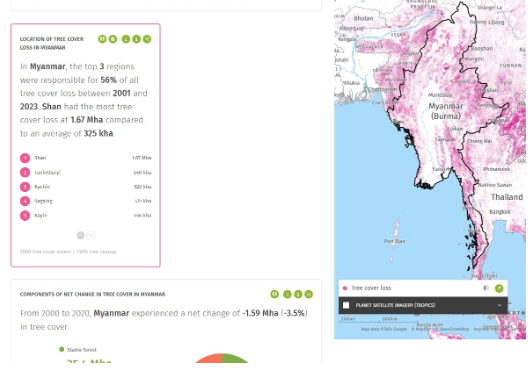Click map icon on Components of net change widget
528x371 pixels.
pyautogui.click(x=274, y=294)
